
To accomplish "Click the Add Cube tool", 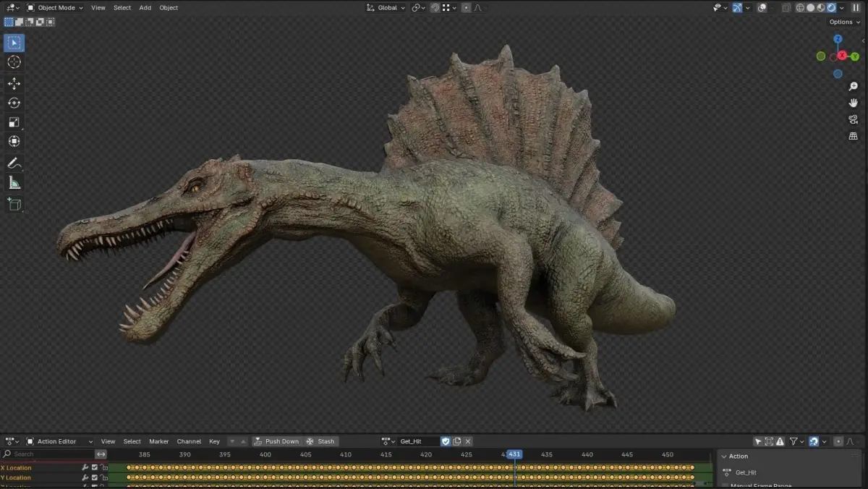I will 14,205.
